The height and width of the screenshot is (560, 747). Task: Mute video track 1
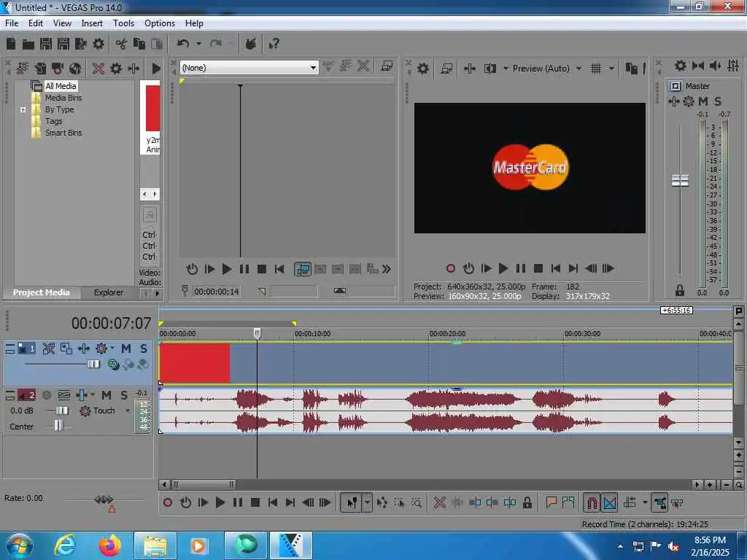[x=126, y=349]
